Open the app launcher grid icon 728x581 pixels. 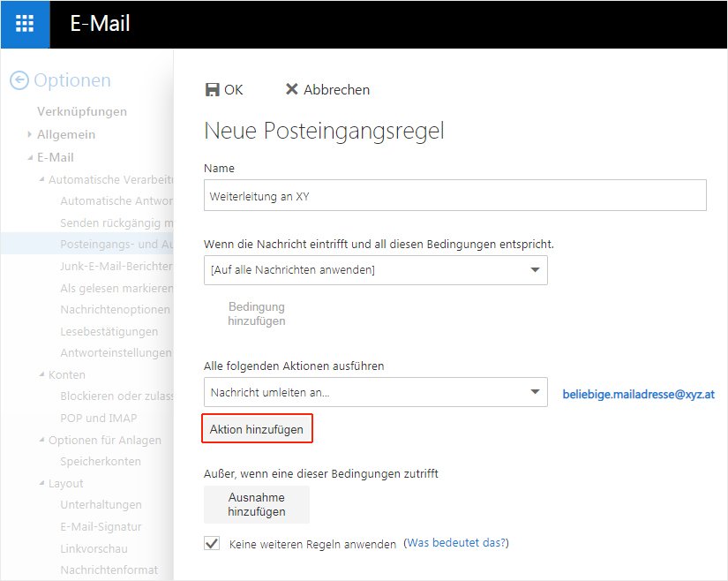click(x=24, y=24)
